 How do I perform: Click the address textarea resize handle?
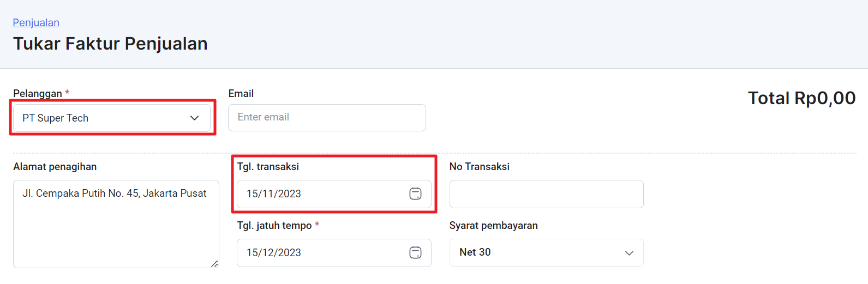click(x=214, y=264)
